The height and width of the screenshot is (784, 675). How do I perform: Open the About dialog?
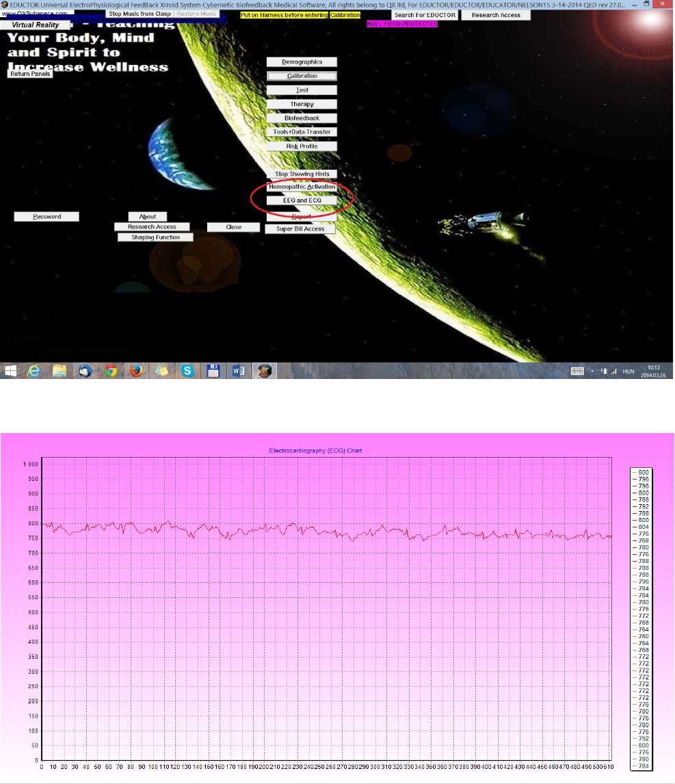148,216
